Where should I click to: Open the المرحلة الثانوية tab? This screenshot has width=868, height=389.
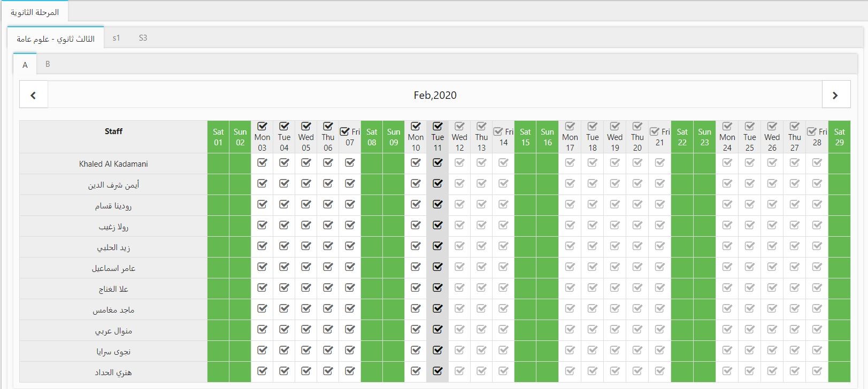pyautogui.click(x=35, y=12)
